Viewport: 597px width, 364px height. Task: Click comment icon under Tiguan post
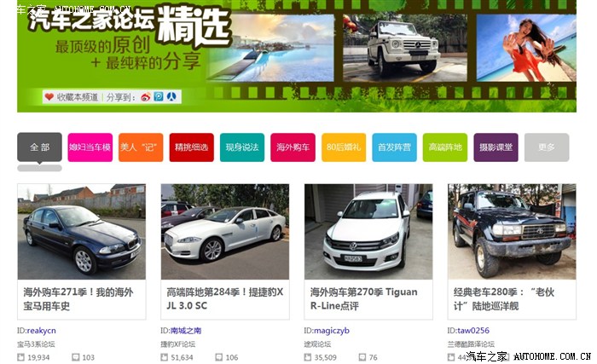coord(362,357)
